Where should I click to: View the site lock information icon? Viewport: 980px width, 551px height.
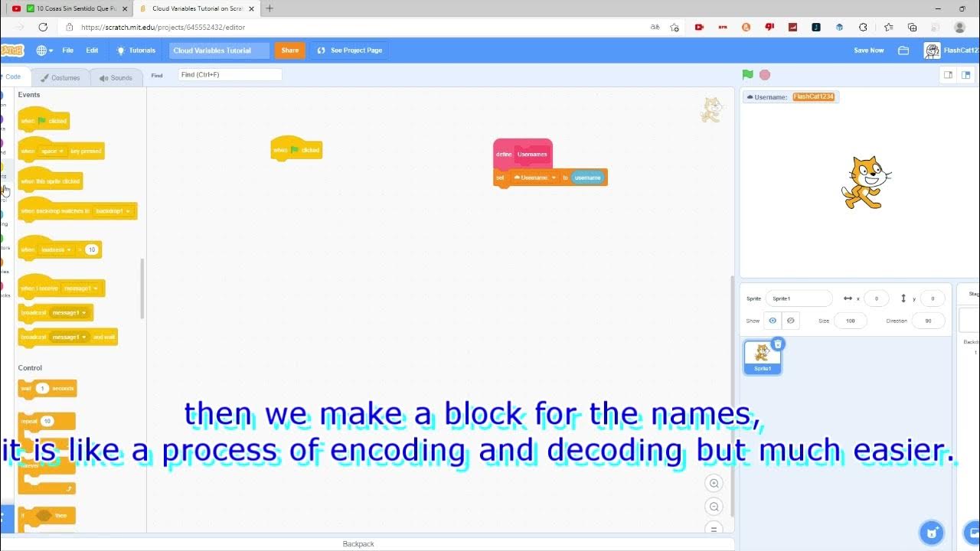coord(70,27)
